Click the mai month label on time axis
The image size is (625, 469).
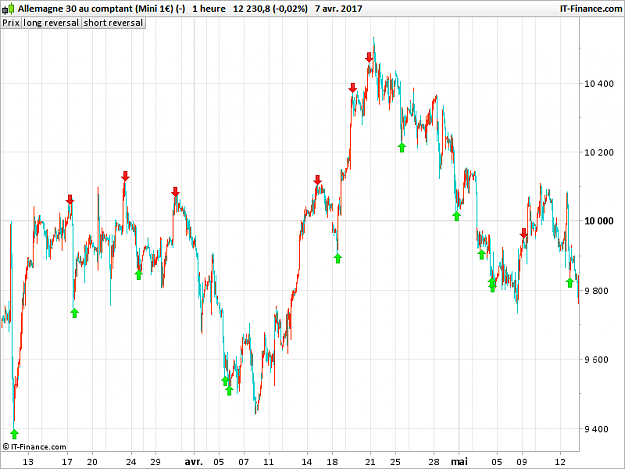(x=459, y=462)
